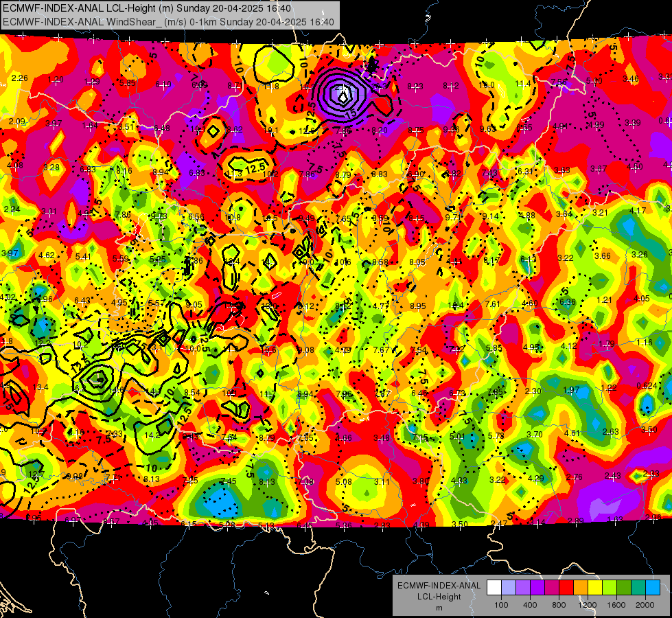Viewport: 672px width, 618px height.
Task: Click the legend heading ECMWF-INDEX-ANAL
Action: click(439, 586)
